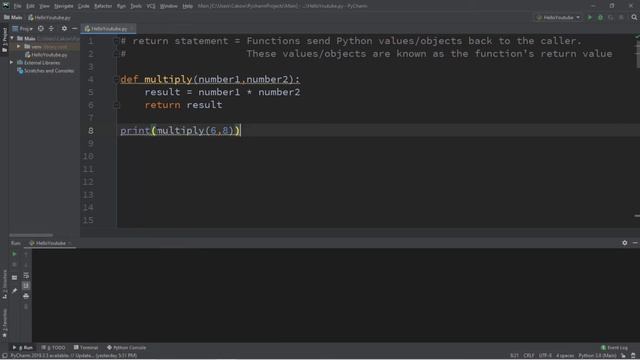This screenshot has width=640, height=360.
Task: Click the collapse all icon in Project panel
Action: point(51,29)
